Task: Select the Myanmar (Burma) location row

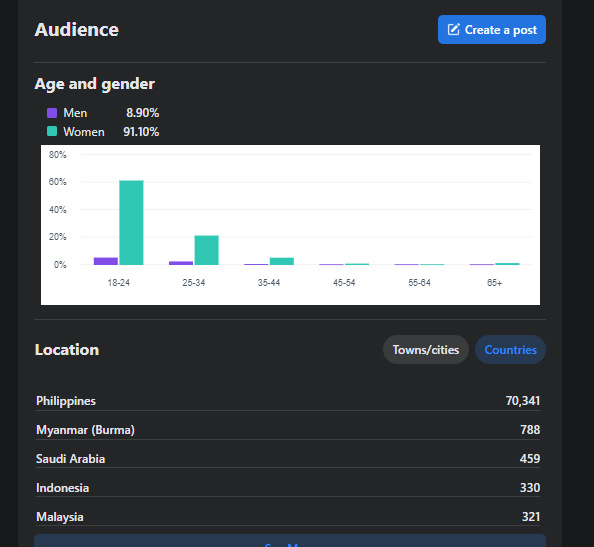Action: [x=288, y=430]
